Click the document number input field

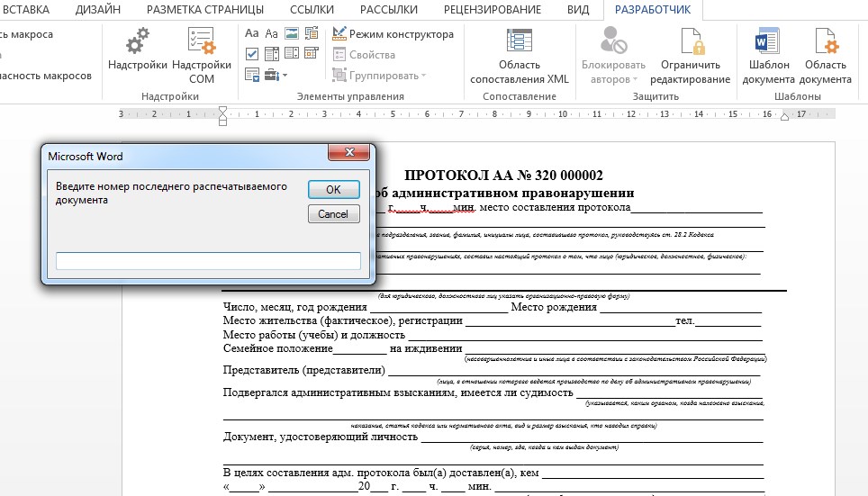point(208,261)
